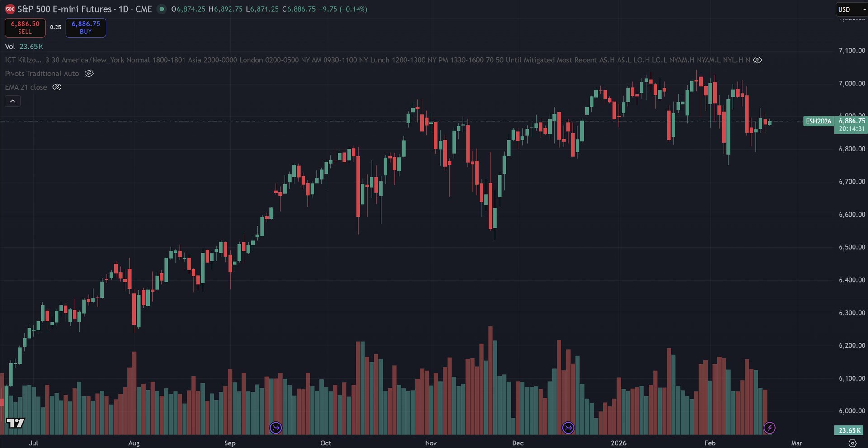Image resolution: width=868 pixels, height=448 pixels.
Task: Open chart settings gear in the bottom-right corner
Action: pos(852,443)
